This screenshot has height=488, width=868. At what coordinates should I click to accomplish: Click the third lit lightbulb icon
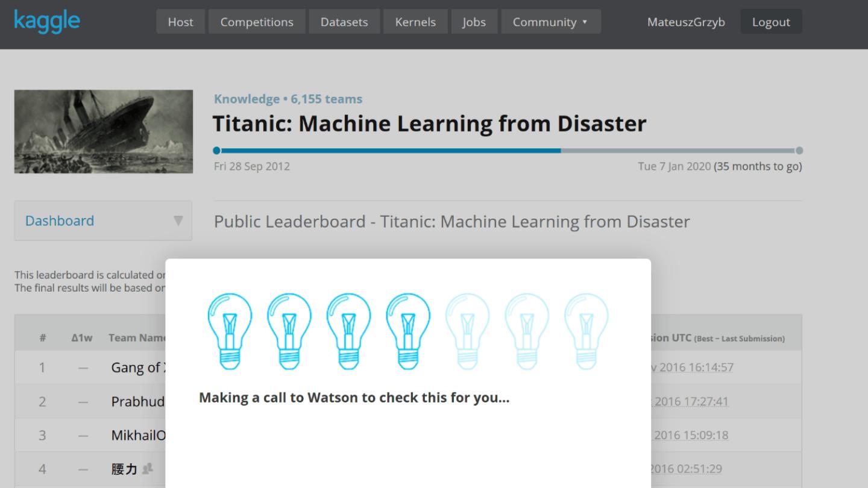click(x=348, y=331)
